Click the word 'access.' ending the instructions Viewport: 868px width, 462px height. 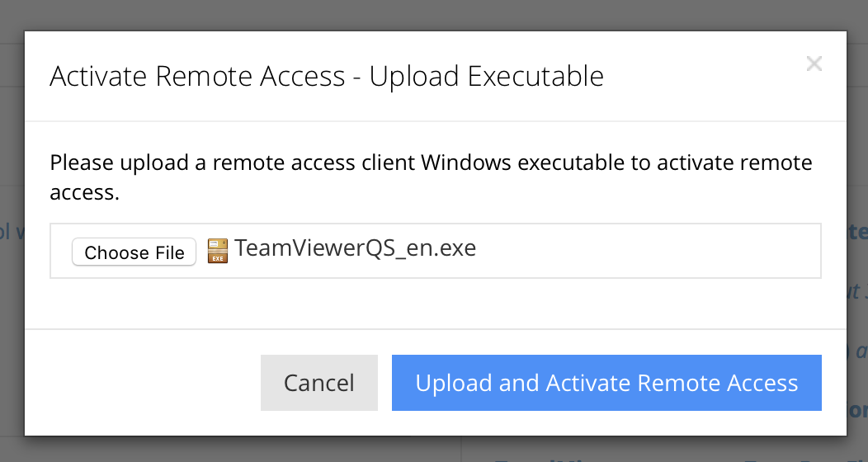[84, 193]
